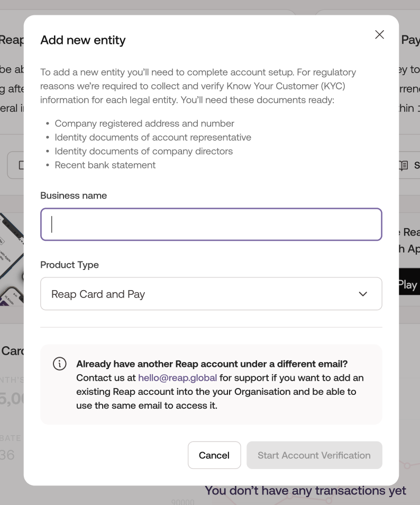Click the partially hidden outlined icon button at left
The height and width of the screenshot is (505, 420).
(15, 165)
